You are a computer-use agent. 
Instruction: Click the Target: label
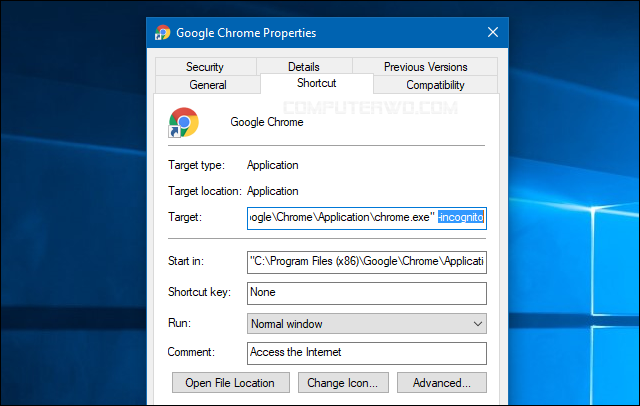coord(185,217)
